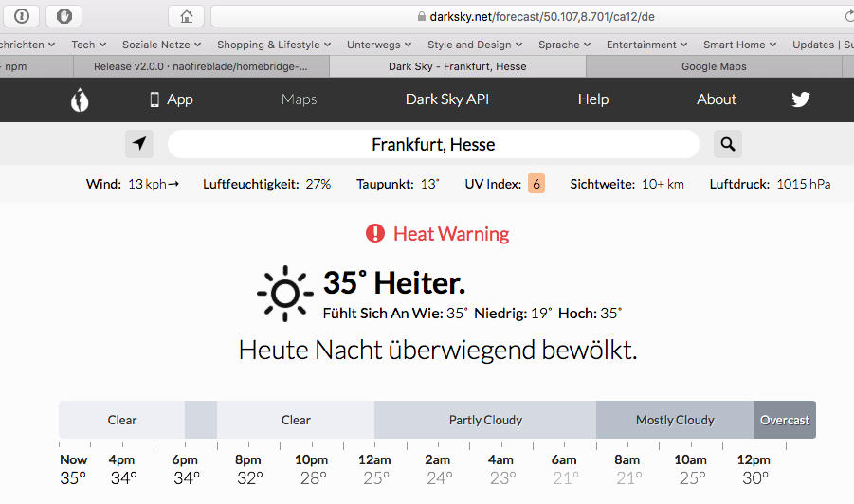The image size is (854, 504).
Task: Expand the Tech bookmarks folder
Action: click(x=89, y=45)
